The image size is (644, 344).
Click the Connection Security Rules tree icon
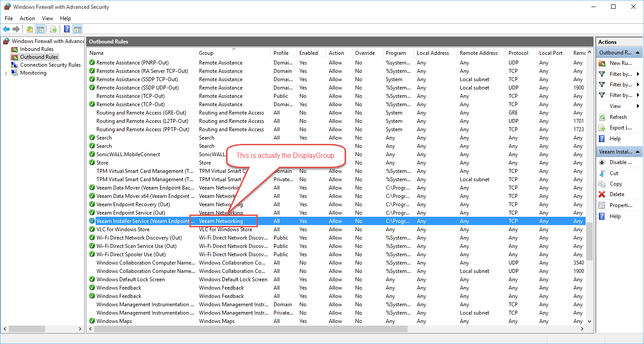(x=15, y=65)
